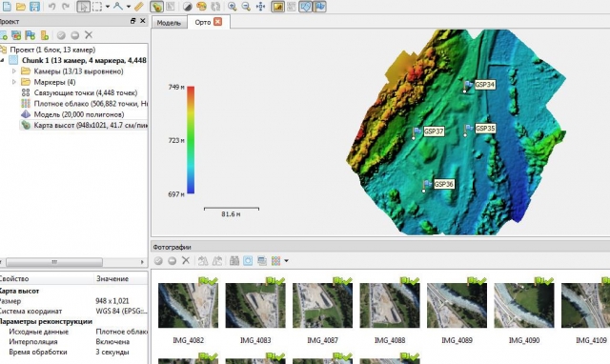Image resolution: width=610 pixels, height=364 pixels.
Task: Select the Проект root tree item
Action: [52, 50]
